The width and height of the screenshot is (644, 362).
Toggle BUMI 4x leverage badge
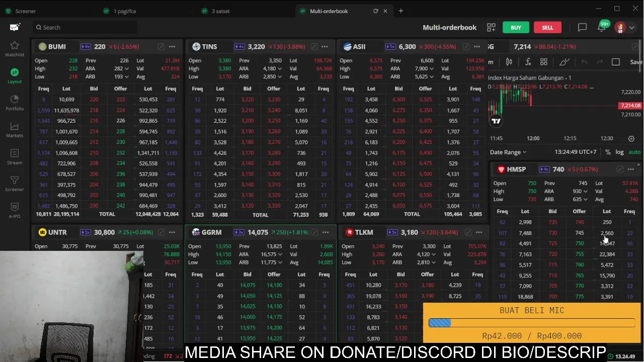click(x=85, y=47)
